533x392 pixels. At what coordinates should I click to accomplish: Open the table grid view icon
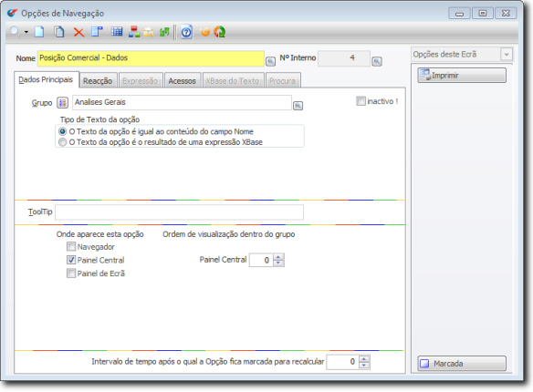[x=117, y=32]
